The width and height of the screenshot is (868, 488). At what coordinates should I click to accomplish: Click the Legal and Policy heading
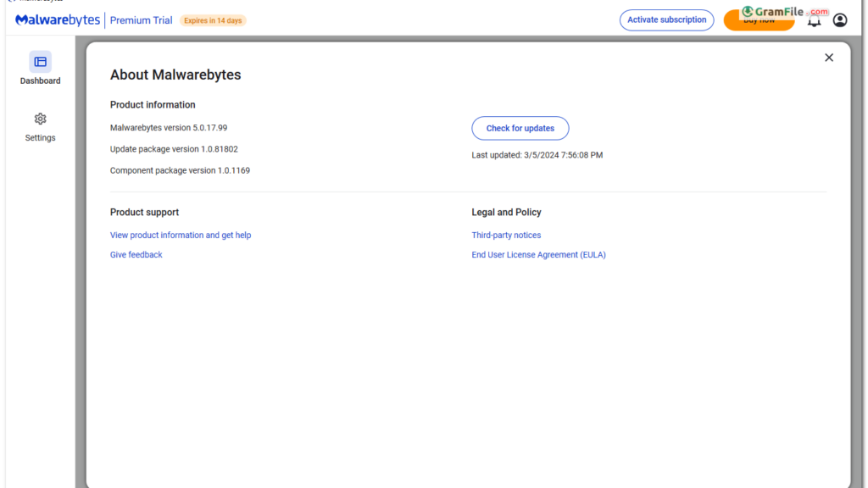[x=507, y=213]
